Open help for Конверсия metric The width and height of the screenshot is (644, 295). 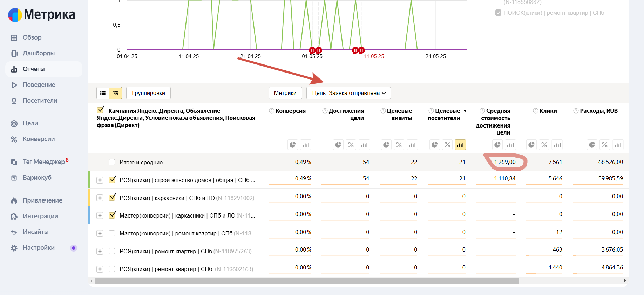tap(271, 111)
